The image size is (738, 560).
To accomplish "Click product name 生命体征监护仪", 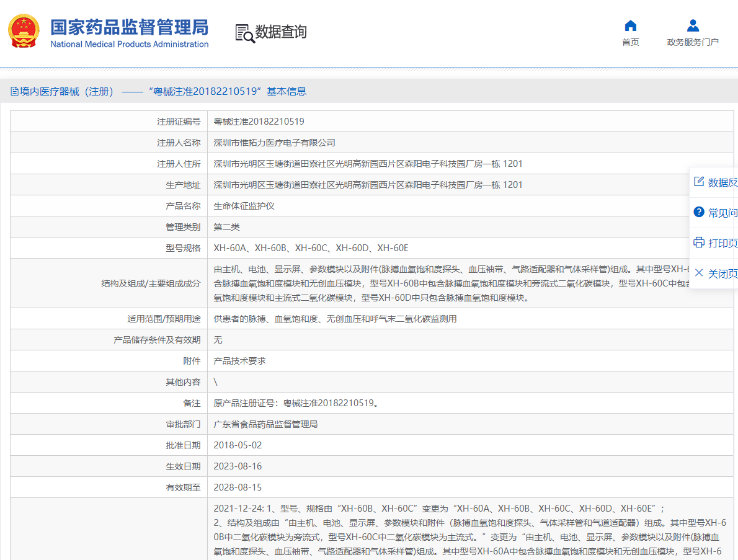I will [244, 206].
